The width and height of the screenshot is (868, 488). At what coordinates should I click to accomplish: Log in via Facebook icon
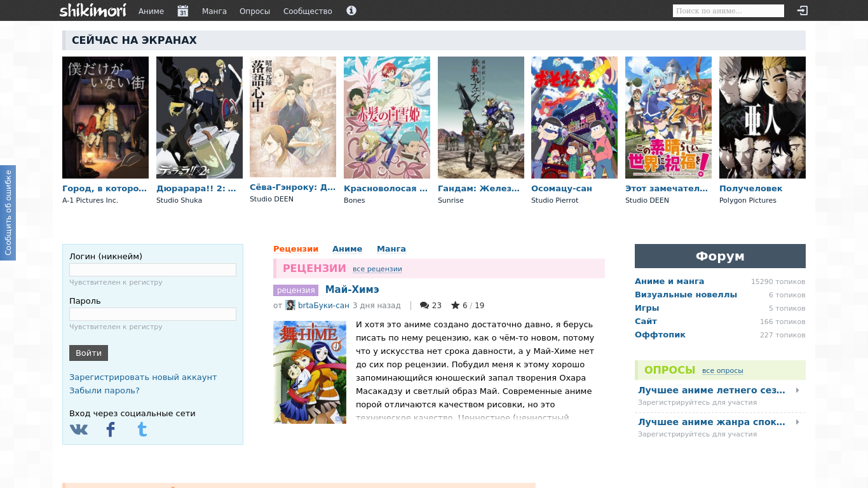[111, 430]
